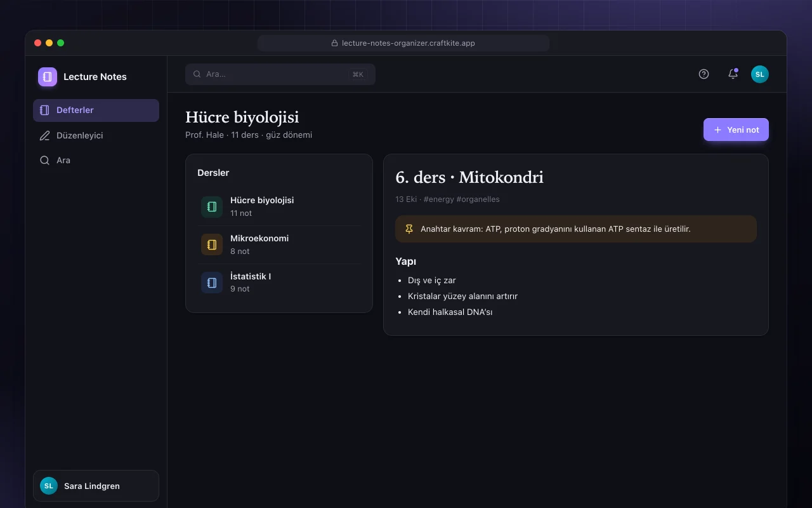Click the 13 Eki date label
812x508 pixels.
(x=406, y=199)
